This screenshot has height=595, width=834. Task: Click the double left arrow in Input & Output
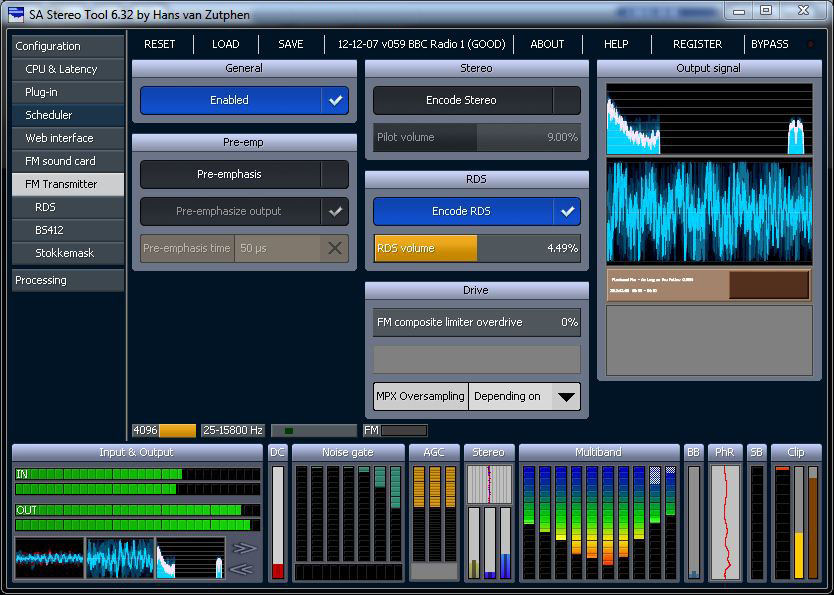point(241,569)
